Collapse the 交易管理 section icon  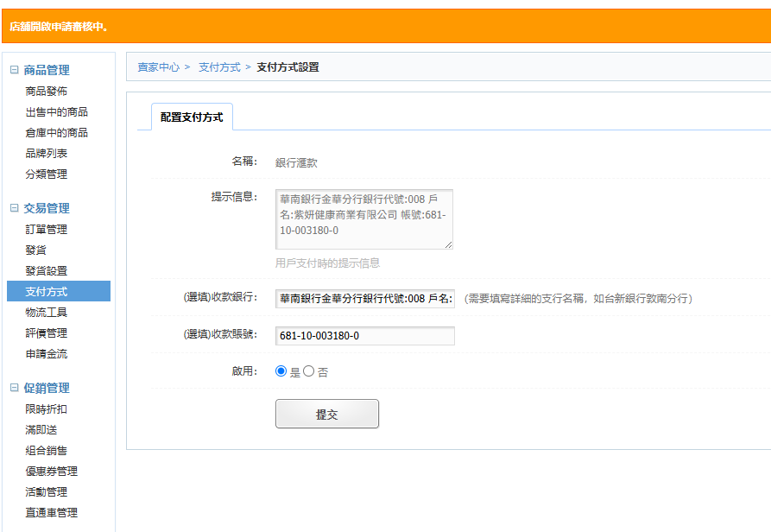[x=14, y=208]
